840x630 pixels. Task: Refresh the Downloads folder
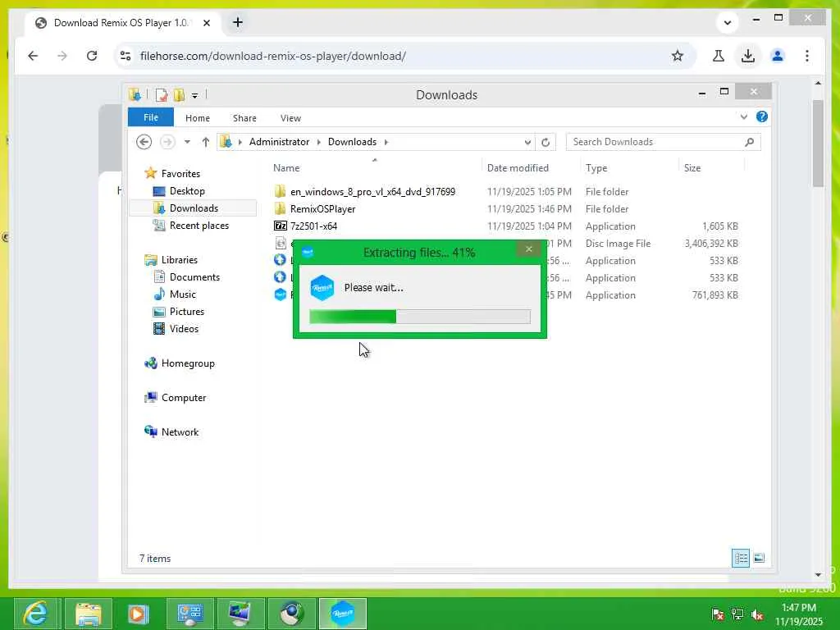coord(546,142)
